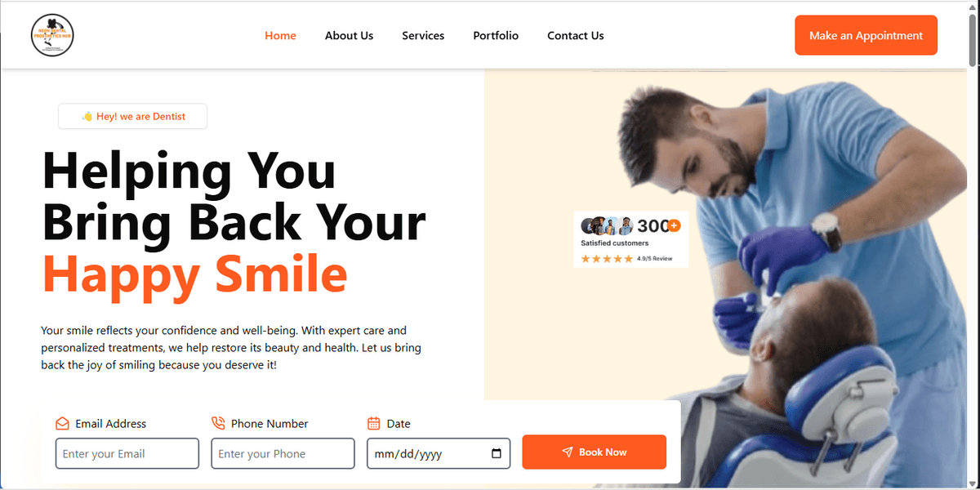
Task: Click the envelope icon beside Email Address
Action: tap(62, 423)
